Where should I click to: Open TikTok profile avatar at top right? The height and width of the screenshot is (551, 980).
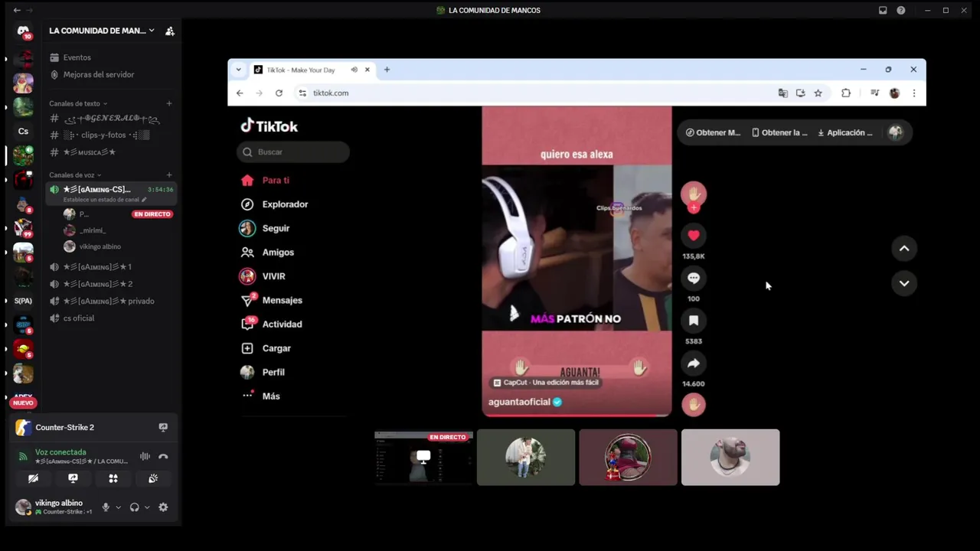pyautogui.click(x=895, y=132)
